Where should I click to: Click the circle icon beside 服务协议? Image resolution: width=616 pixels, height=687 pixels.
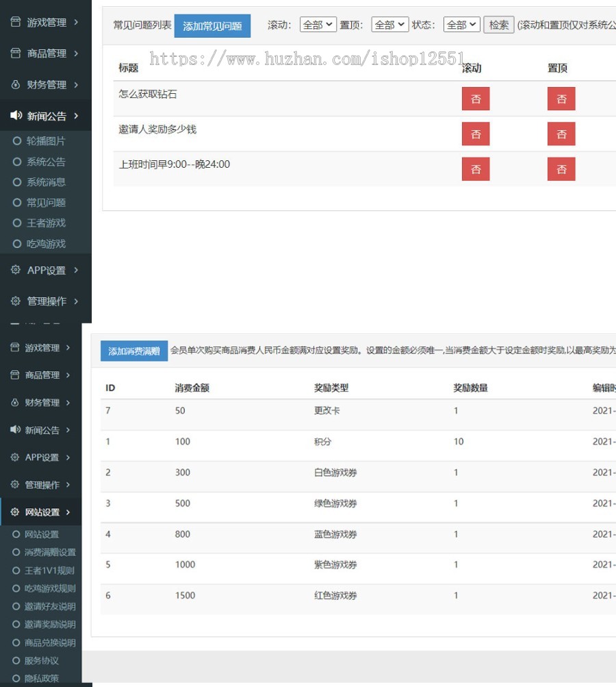pos(16,661)
